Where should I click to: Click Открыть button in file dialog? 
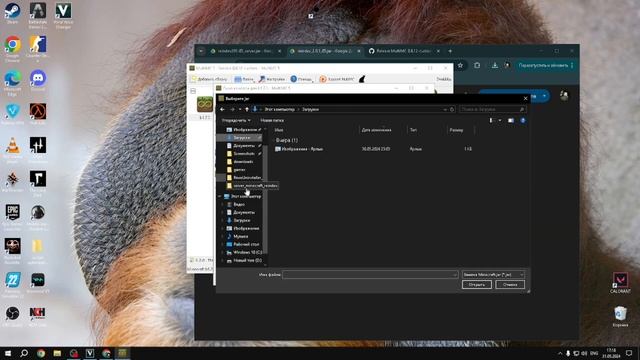click(477, 284)
